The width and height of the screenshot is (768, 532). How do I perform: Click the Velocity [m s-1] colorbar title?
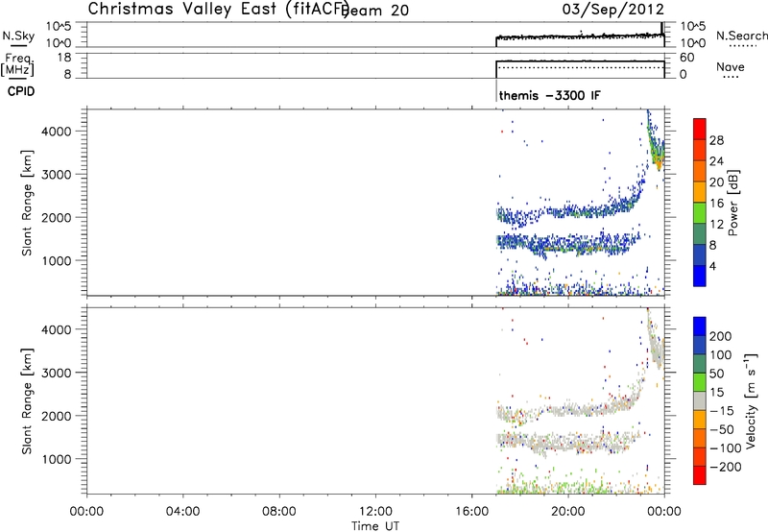750,400
